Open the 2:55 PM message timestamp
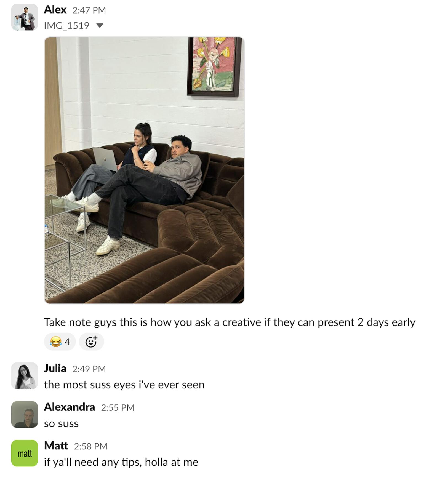Screen dimensions: 448x480 point(118,407)
